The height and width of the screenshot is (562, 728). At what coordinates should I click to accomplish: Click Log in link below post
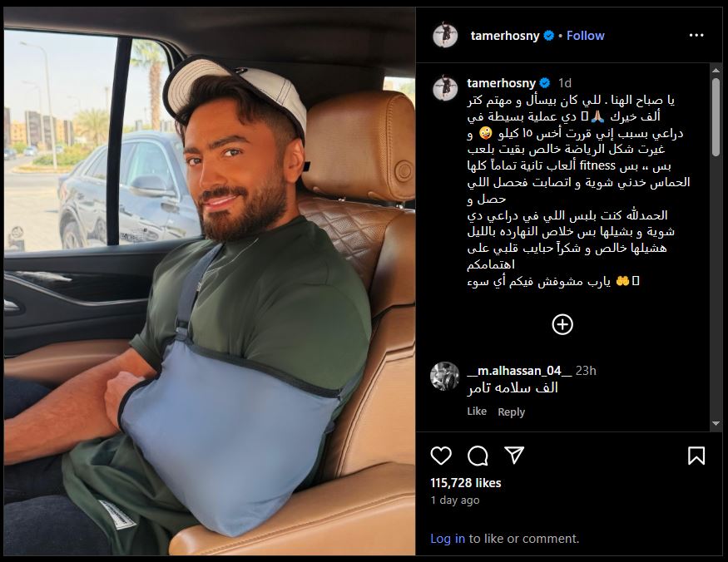pos(447,539)
